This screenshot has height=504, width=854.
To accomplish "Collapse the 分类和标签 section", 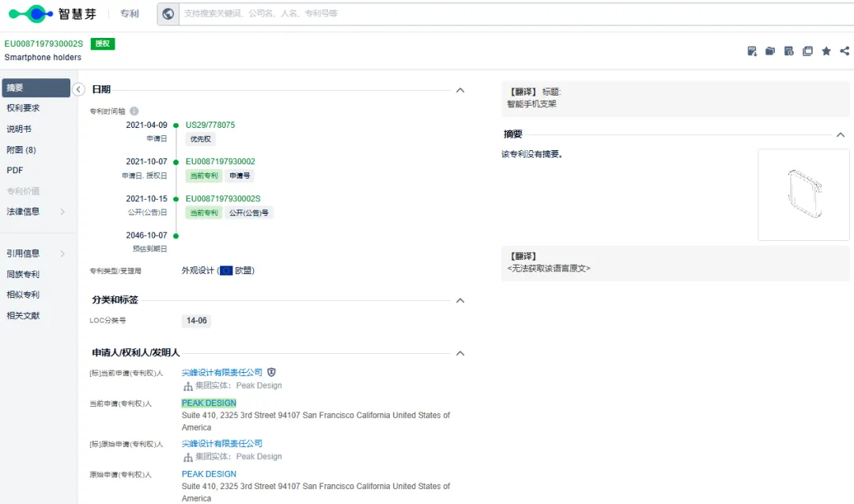I will 460,300.
